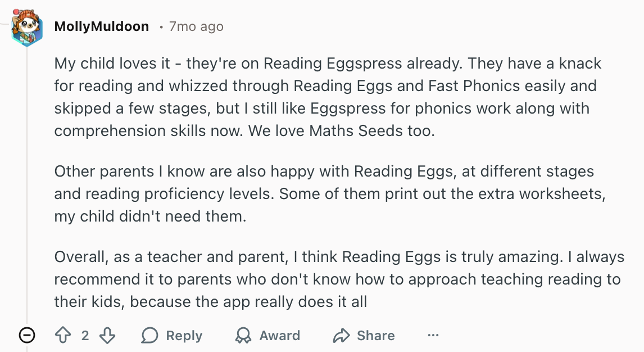Image resolution: width=644 pixels, height=352 pixels.
Task: Reply to MollyMuldoon's comment
Action: tap(171, 335)
